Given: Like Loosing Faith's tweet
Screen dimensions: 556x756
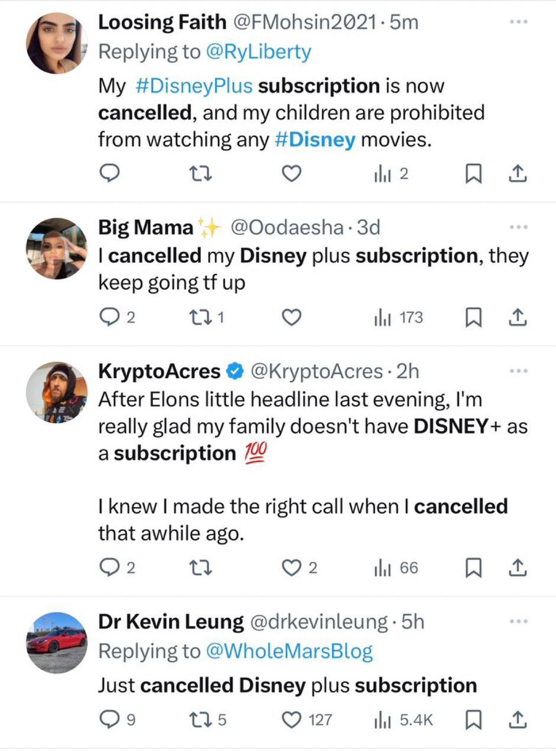Looking at the screenshot, I should tap(291, 174).
